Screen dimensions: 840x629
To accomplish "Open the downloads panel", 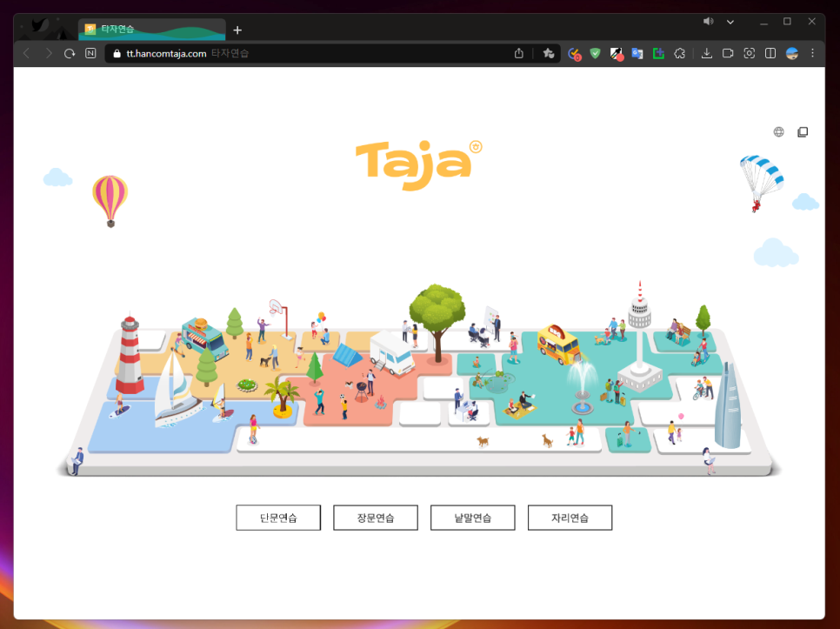I will click(707, 53).
